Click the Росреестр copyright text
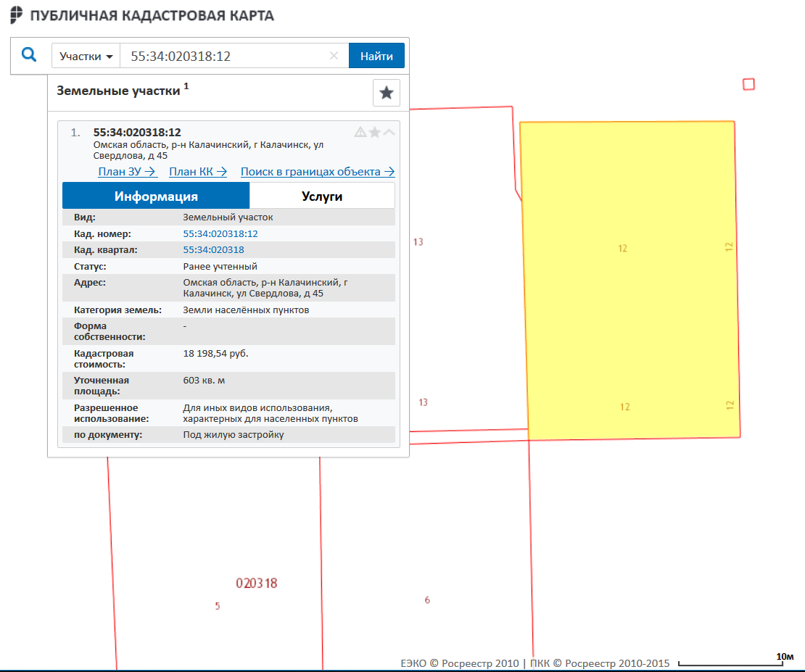This screenshot has height=672, width=805. [535, 663]
